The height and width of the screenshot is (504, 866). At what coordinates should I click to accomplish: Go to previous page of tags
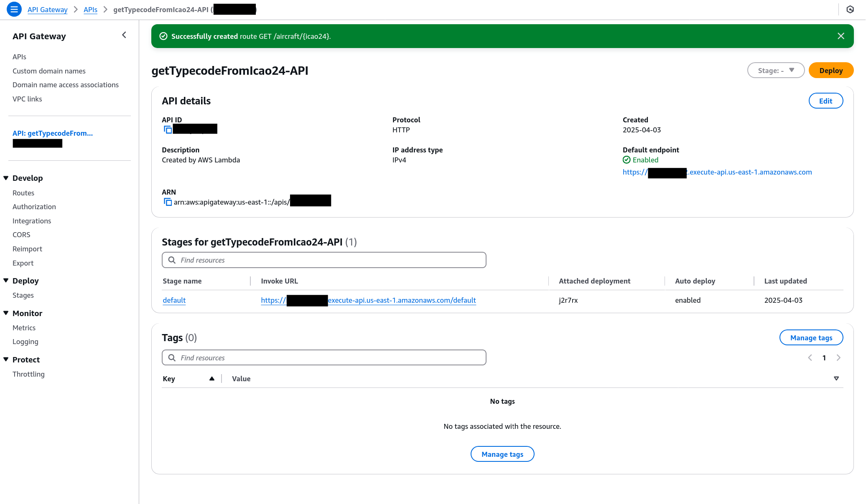tap(810, 357)
